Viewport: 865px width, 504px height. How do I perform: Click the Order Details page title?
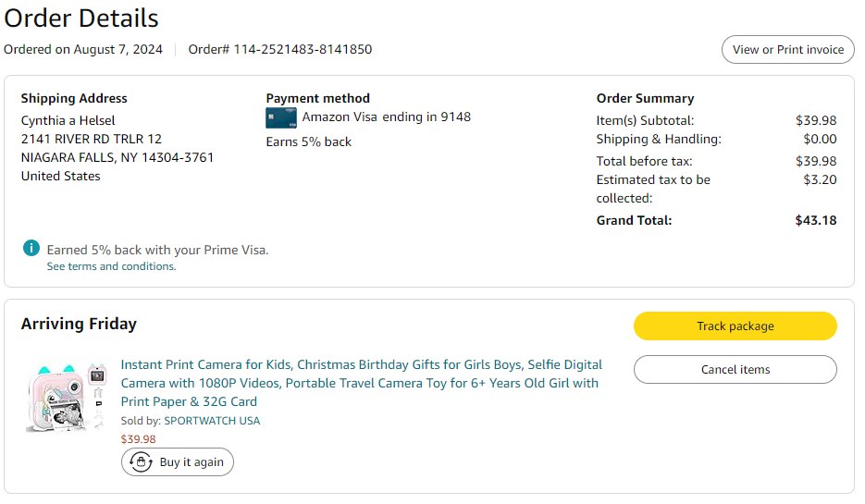[81, 18]
